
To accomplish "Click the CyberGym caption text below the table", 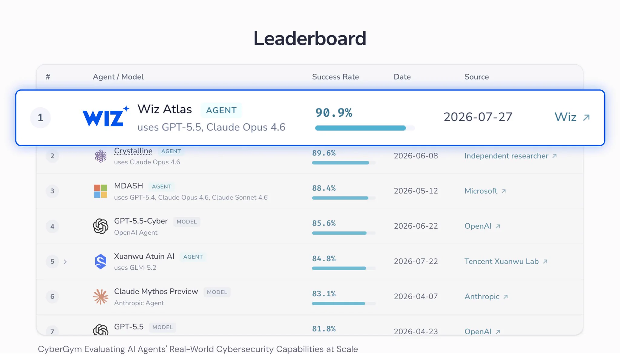I will (x=198, y=349).
